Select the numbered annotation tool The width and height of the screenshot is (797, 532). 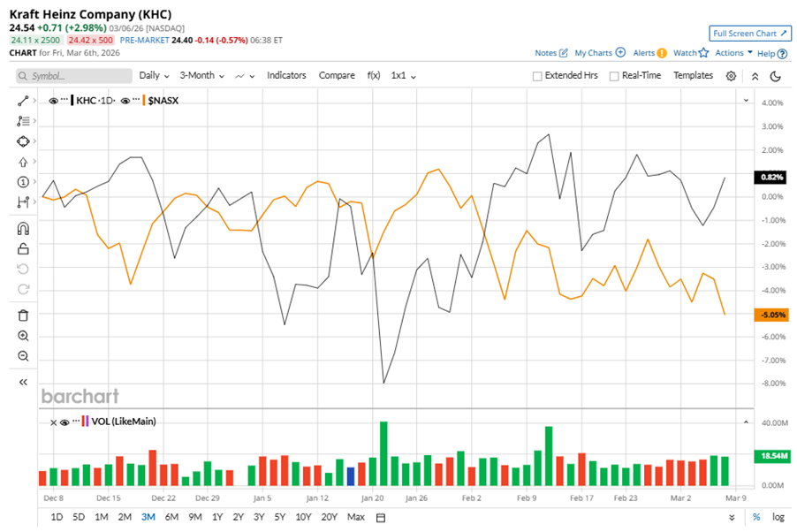[x=23, y=182]
